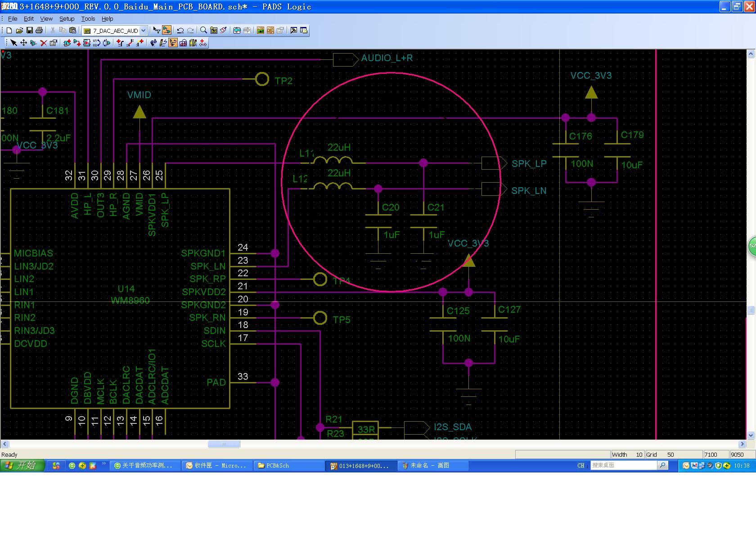The width and height of the screenshot is (756, 553).
Task: Select the U14 WM8960 part label
Action: click(130, 295)
